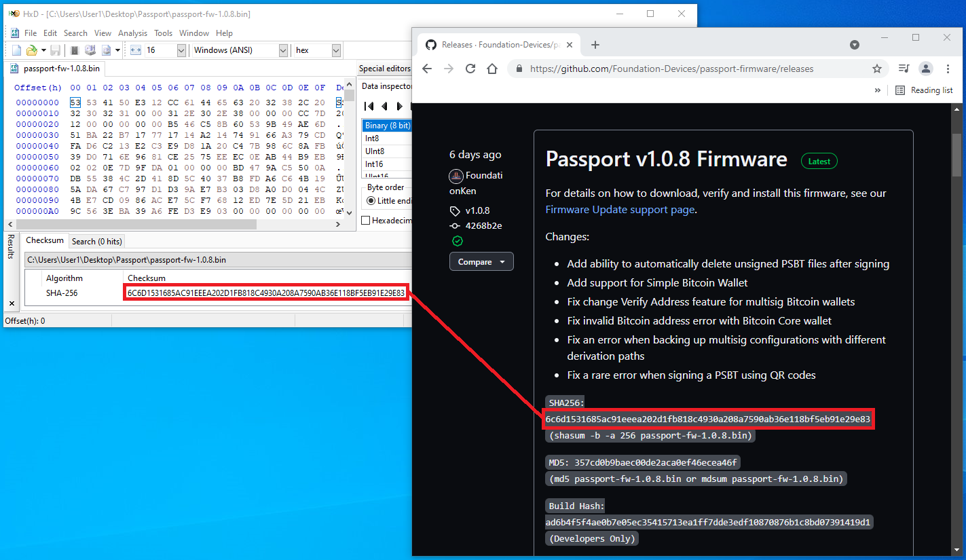Open HxD Tools menu
The image size is (966, 560).
tap(163, 33)
